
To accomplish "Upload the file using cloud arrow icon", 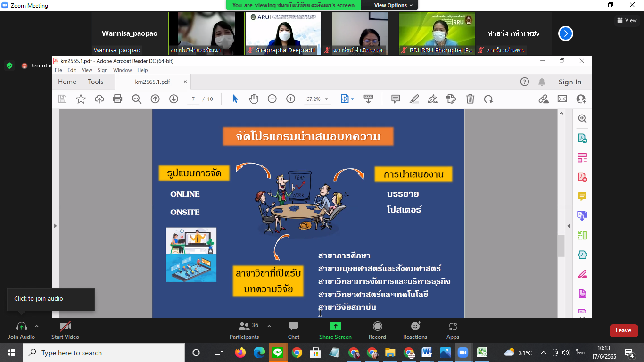I will [x=99, y=99].
